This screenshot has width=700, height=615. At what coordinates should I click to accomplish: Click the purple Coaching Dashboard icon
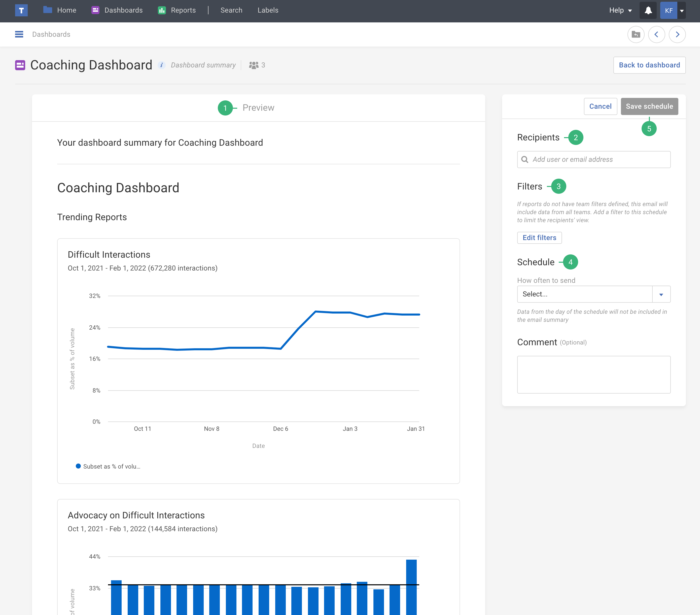point(20,65)
